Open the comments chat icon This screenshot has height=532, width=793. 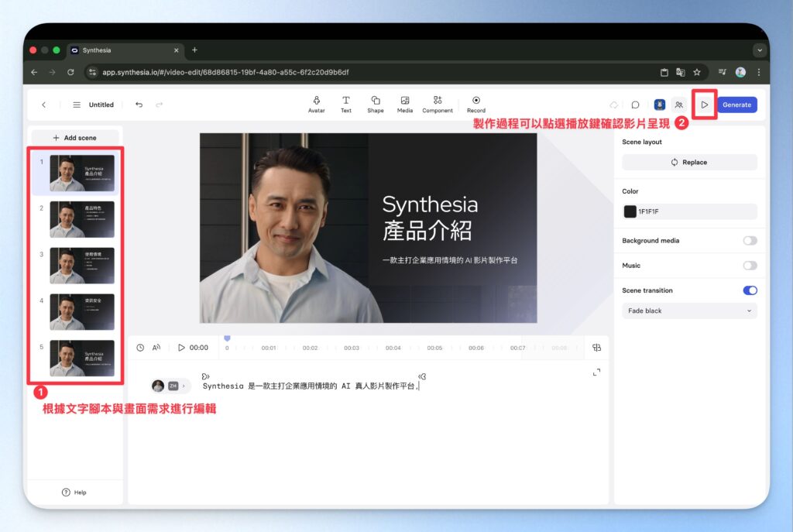coord(636,104)
